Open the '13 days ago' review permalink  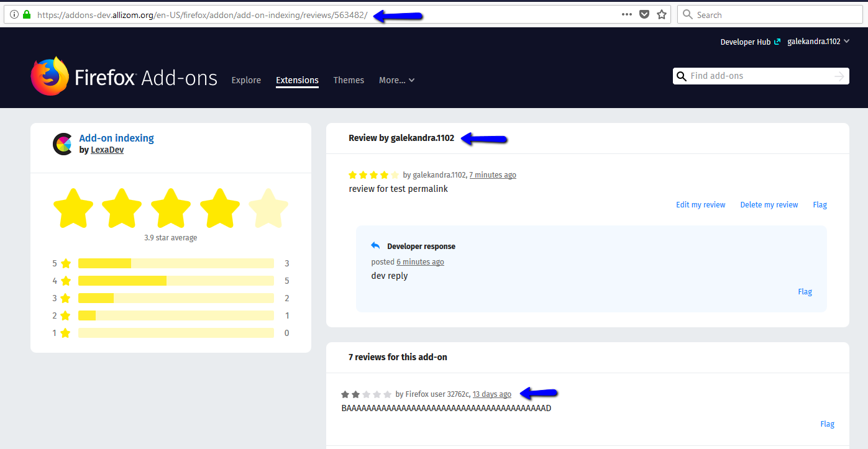492,394
